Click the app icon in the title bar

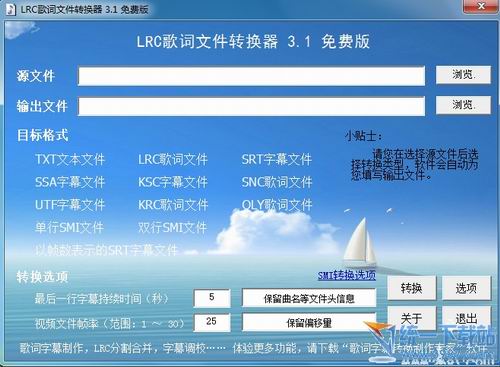[x=11, y=9]
